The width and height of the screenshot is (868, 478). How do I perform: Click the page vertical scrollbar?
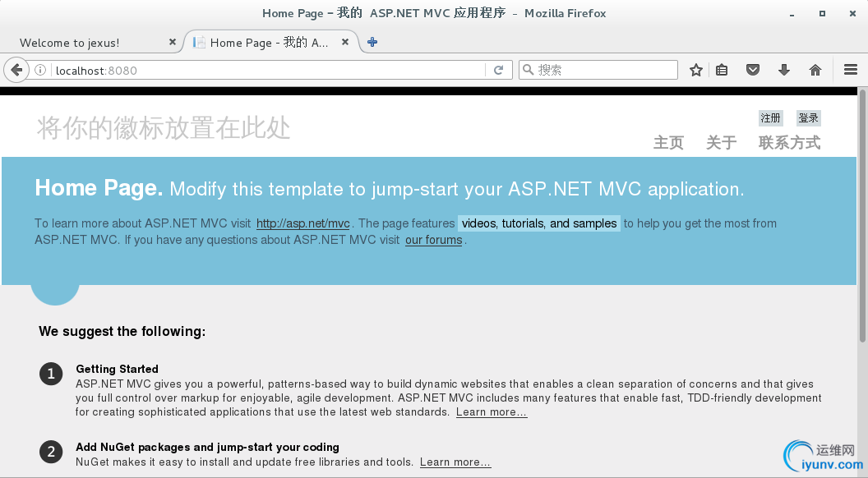862,216
